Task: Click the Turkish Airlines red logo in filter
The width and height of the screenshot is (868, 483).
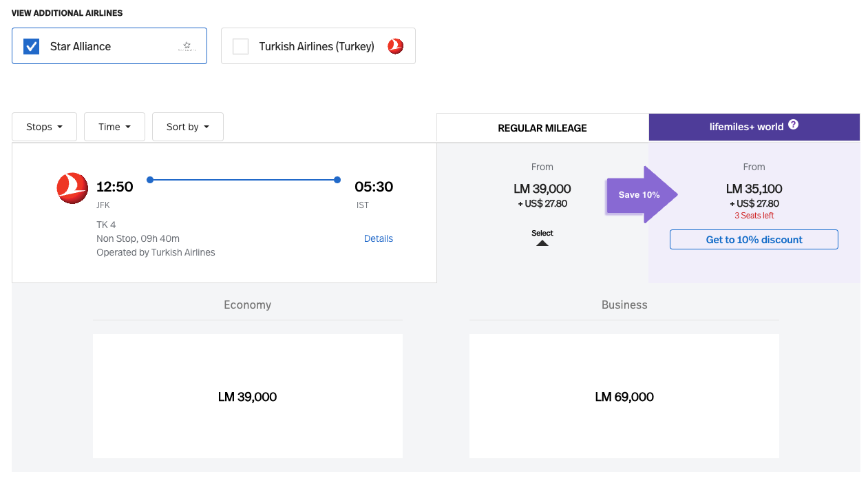Action: pos(395,46)
